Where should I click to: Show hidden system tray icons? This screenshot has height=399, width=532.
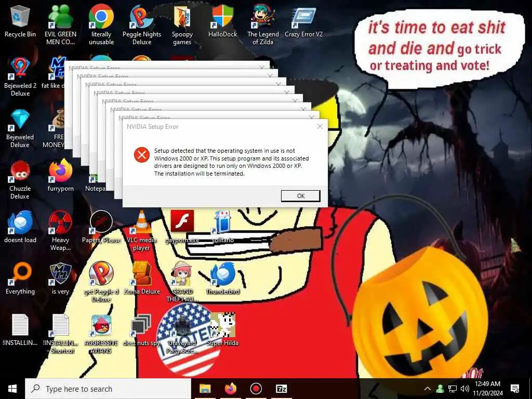click(x=428, y=389)
